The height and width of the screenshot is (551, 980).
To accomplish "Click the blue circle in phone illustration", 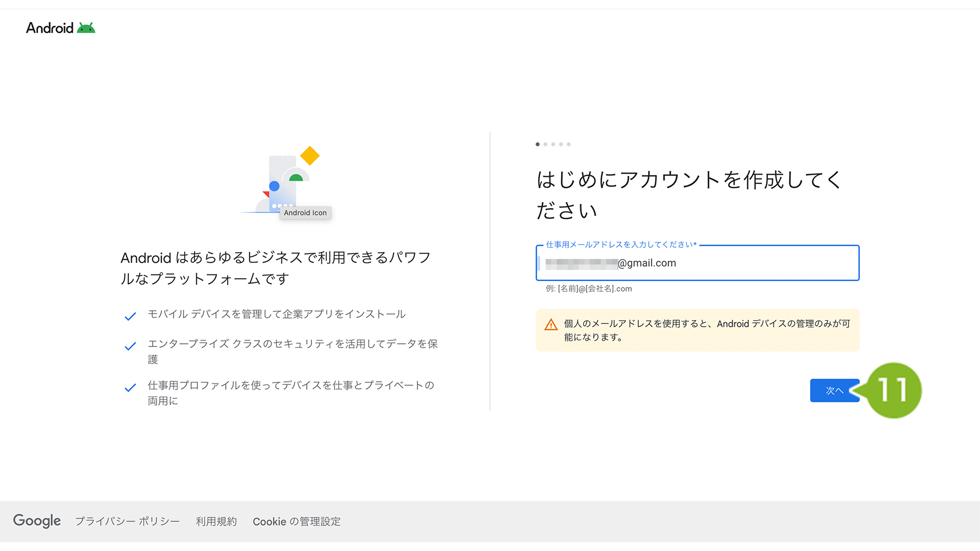I will click(x=274, y=186).
